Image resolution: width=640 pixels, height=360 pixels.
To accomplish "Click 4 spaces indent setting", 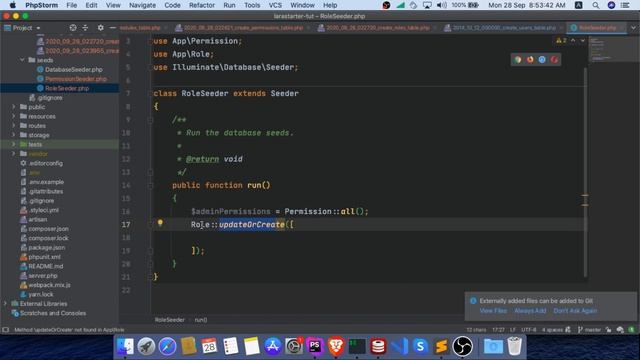I will pyautogui.click(x=552, y=330).
